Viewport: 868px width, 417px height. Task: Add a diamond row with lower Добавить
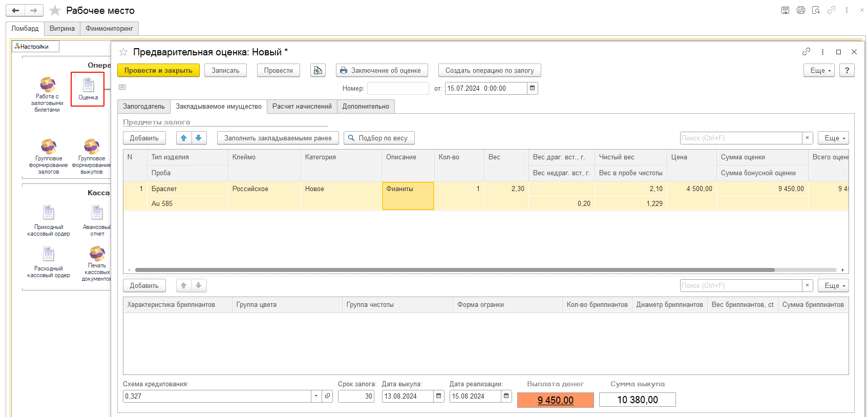click(x=144, y=285)
